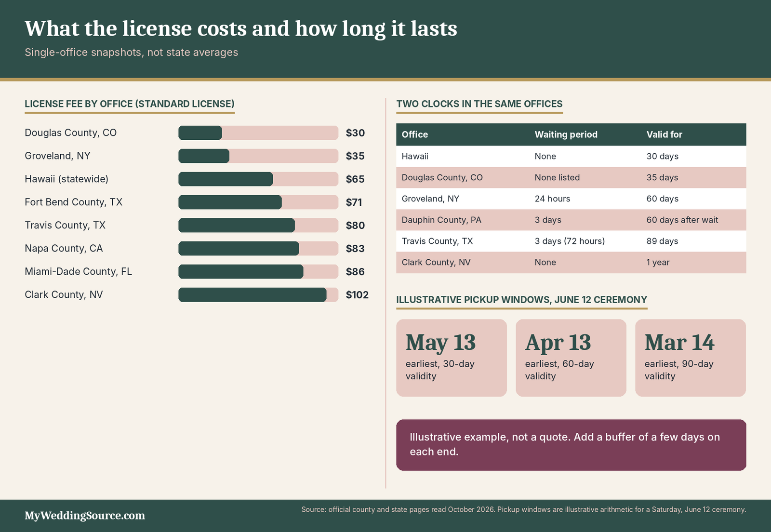Click the $80 fee value
Screen dimensions: 771x532
click(x=355, y=226)
